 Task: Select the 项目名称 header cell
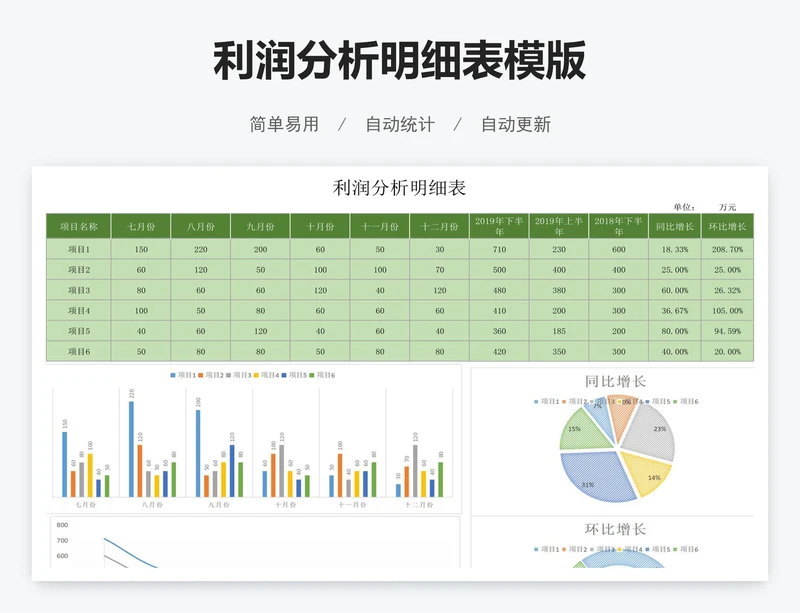point(79,226)
